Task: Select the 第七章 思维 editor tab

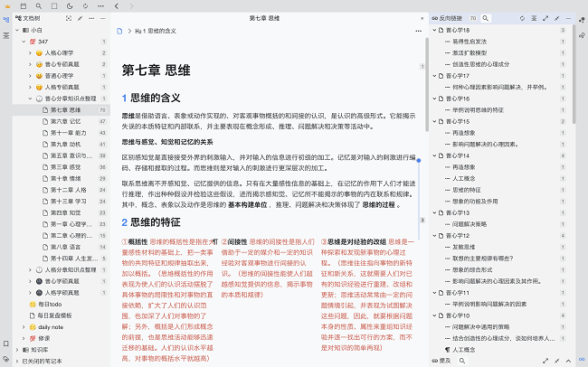Action: [264, 18]
